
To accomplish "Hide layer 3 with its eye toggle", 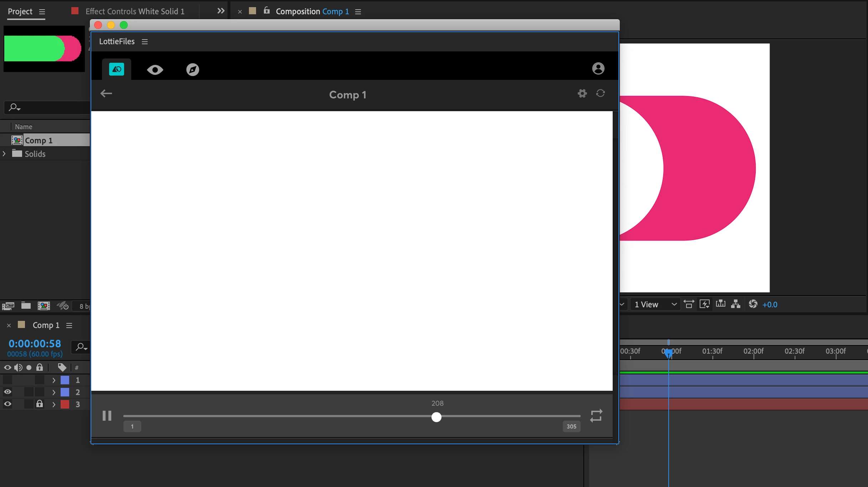I will point(7,404).
